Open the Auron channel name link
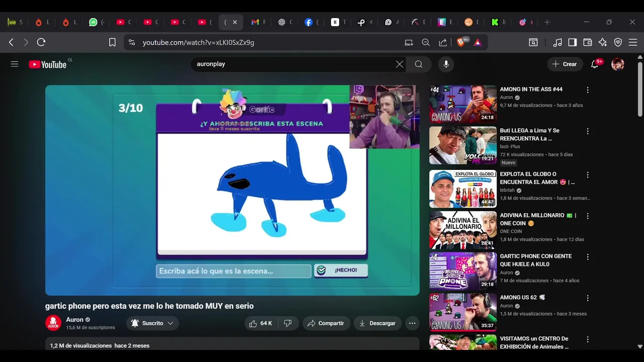This screenshot has height=362, width=644. point(74,320)
